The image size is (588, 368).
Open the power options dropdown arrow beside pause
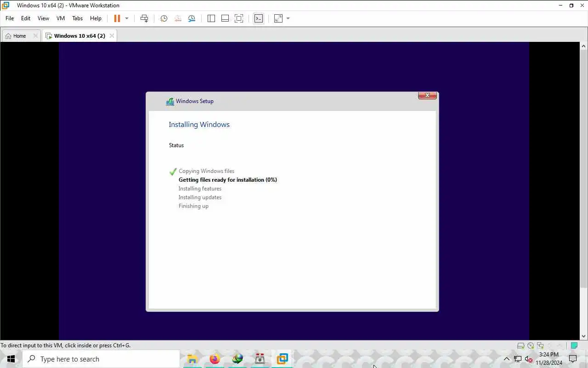[127, 18]
